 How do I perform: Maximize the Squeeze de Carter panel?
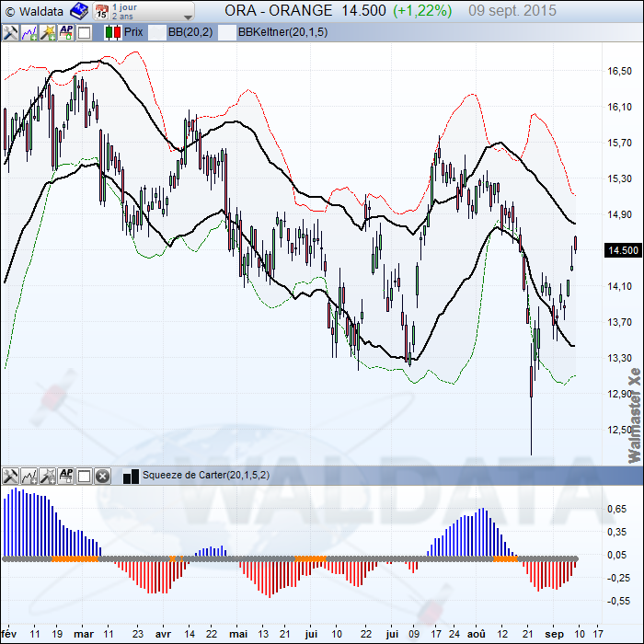(85, 476)
